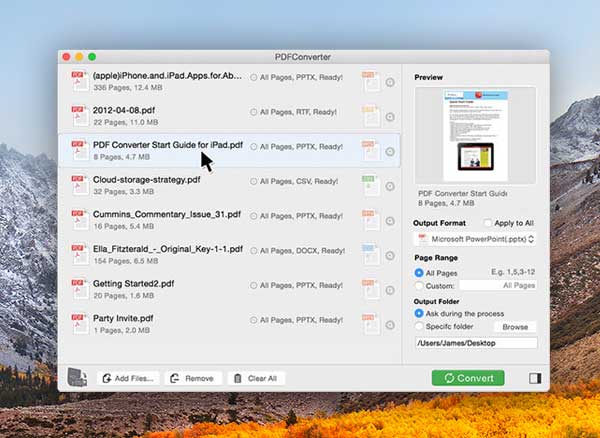Toggle the side panel visibility icon
Image resolution: width=600 pixels, height=438 pixels.
click(x=535, y=378)
